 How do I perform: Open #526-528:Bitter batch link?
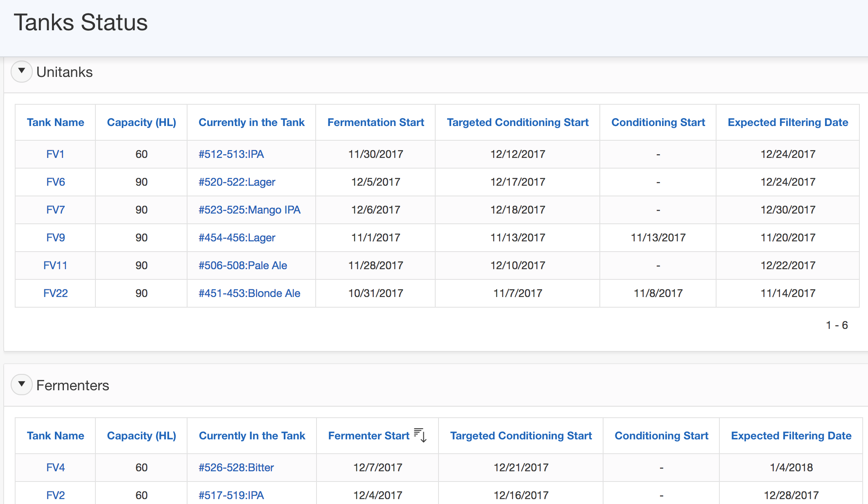236,468
